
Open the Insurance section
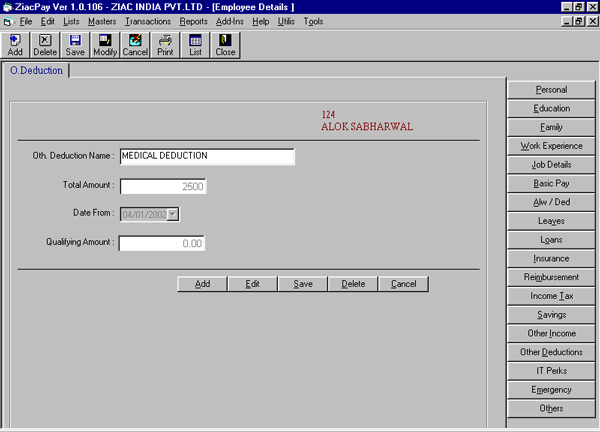[551, 258]
